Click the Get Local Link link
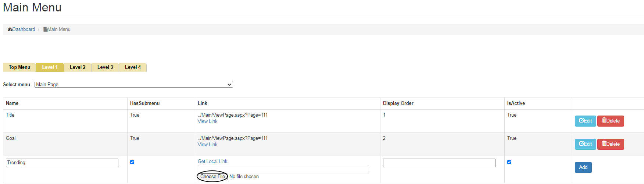644x184 pixels. point(212,162)
